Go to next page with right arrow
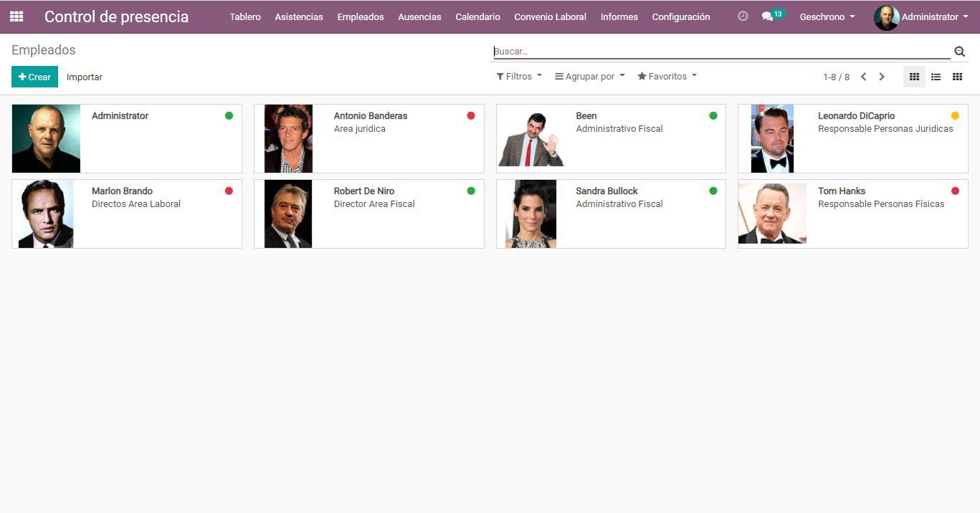Image resolution: width=980 pixels, height=513 pixels. click(x=882, y=77)
